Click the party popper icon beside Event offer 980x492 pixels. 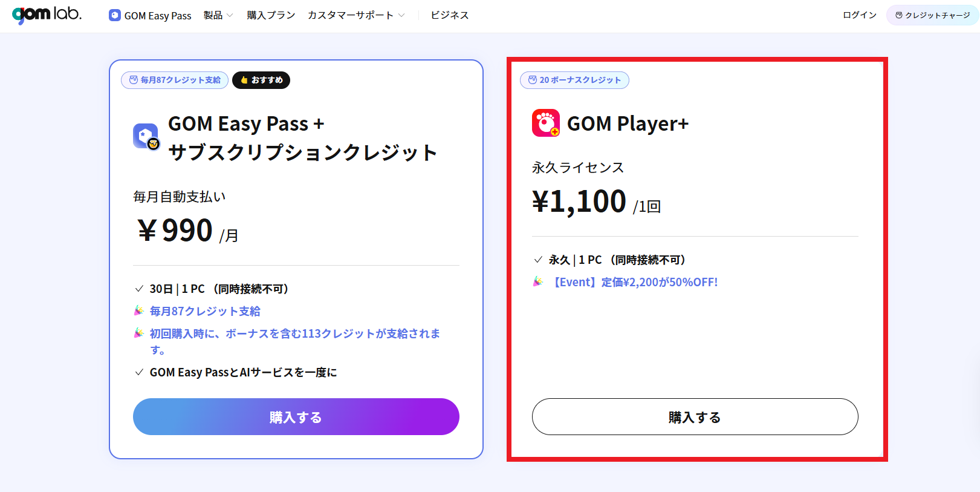tap(537, 281)
